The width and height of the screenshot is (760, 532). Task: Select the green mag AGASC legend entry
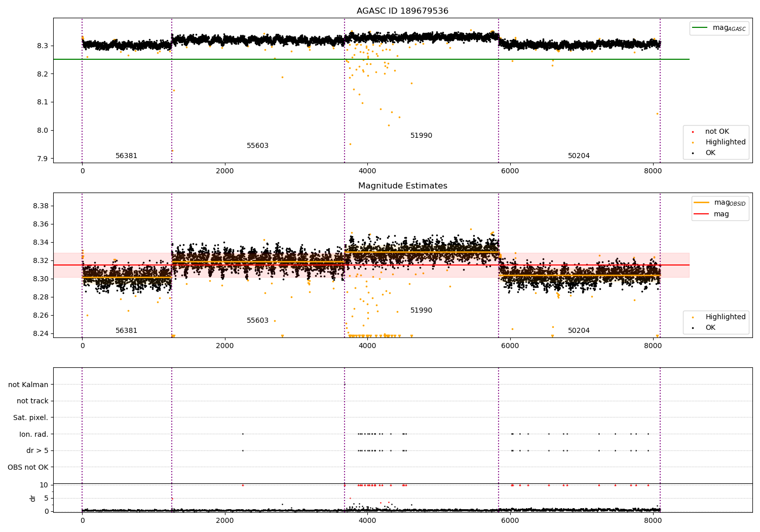pos(719,28)
